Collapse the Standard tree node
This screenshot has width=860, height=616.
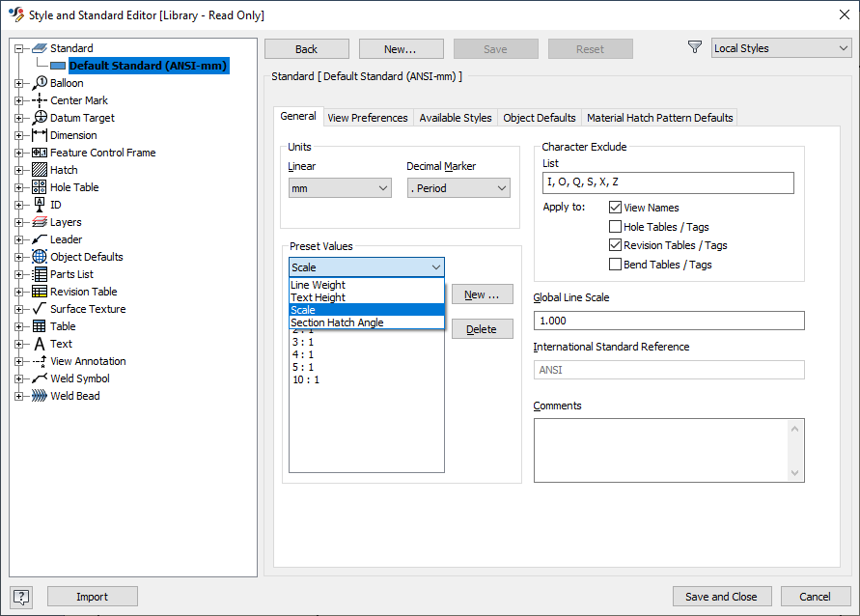click(x=18, y=48)
